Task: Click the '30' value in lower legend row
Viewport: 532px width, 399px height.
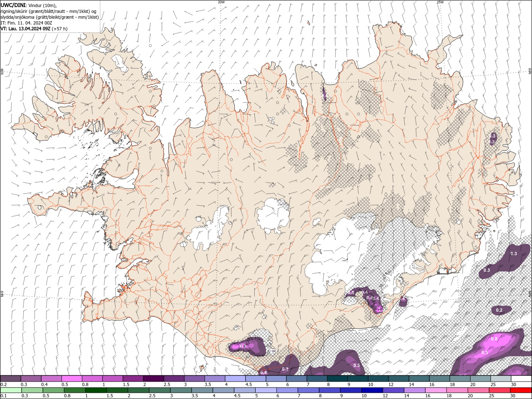Action: (512, 396)
